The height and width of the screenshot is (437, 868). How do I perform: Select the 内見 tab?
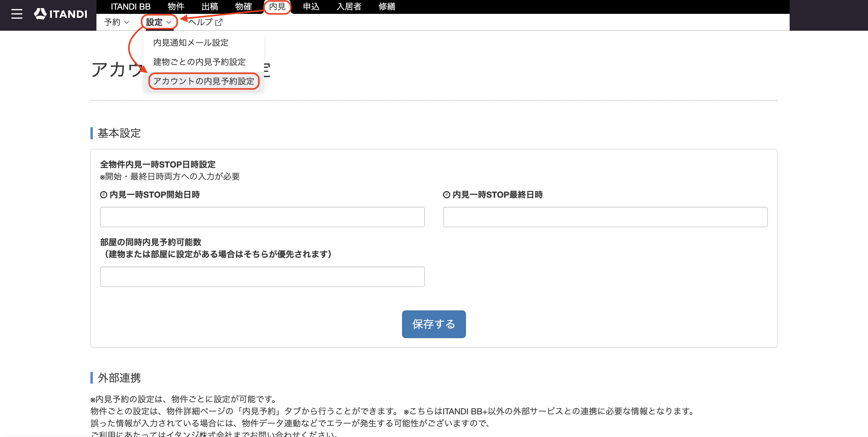point(277,6)
